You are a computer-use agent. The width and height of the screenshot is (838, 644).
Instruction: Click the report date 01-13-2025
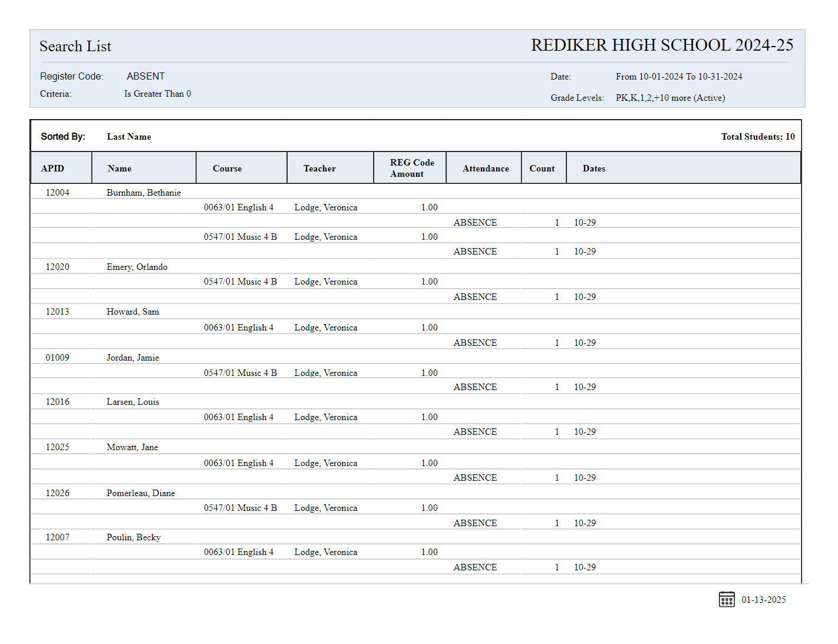pos(764,600)
